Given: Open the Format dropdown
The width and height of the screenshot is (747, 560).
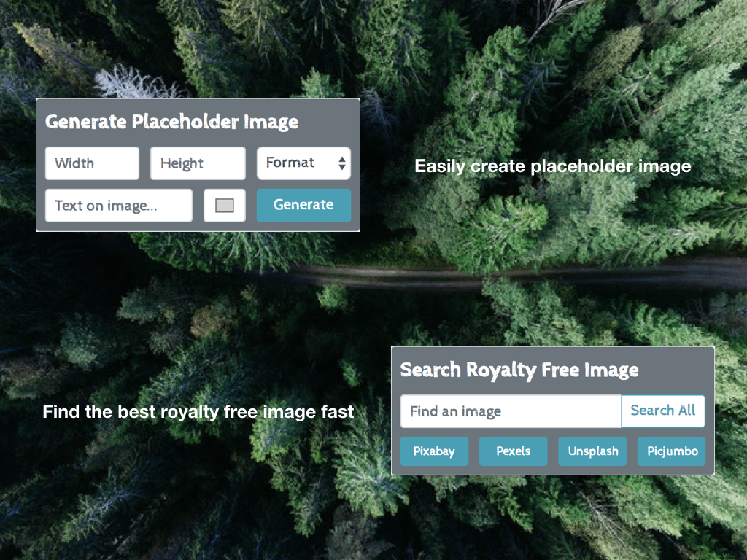Looking at the screenshot, I should click(x=304, y=163).
